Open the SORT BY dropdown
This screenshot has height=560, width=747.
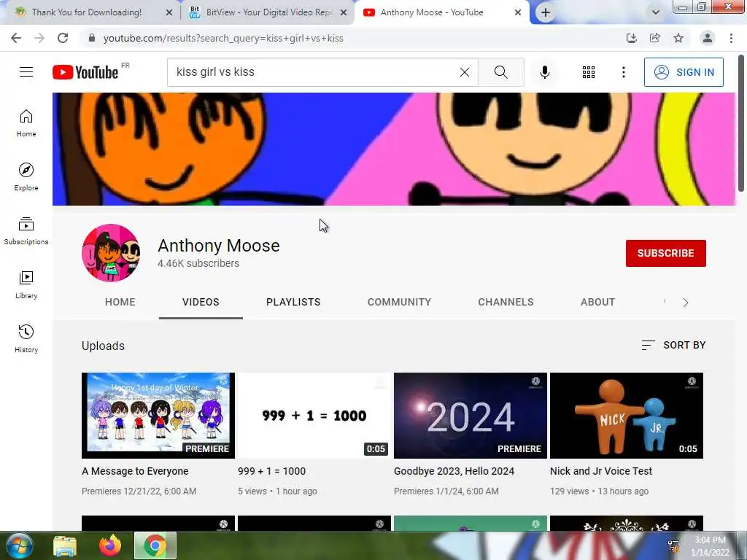[x=673, y=345]
